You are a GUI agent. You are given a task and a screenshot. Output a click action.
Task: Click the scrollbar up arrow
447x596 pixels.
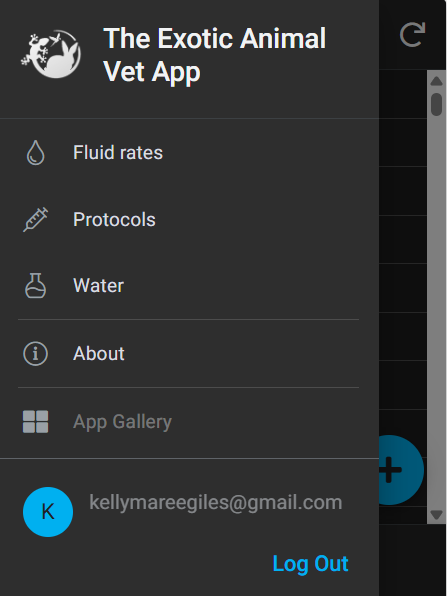click(436, 81)
